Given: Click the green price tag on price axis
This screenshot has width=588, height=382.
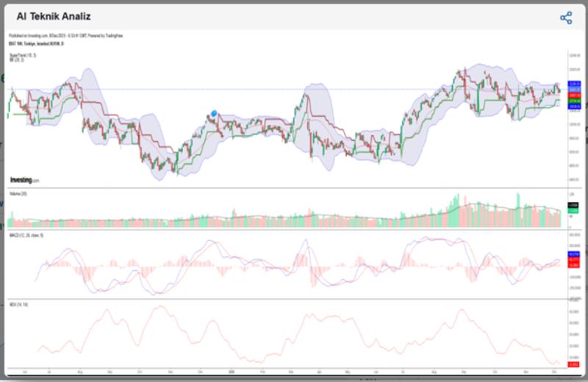Looking at the screenshot, I should [x=575, y=101].
